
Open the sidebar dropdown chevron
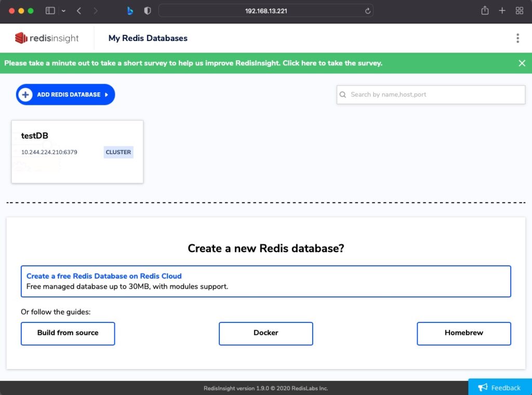[x=63, y=11]
